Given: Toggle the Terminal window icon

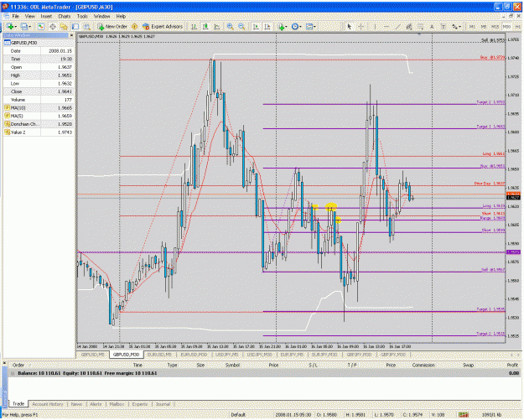Looking at the screenshot, I should (75, 26).
